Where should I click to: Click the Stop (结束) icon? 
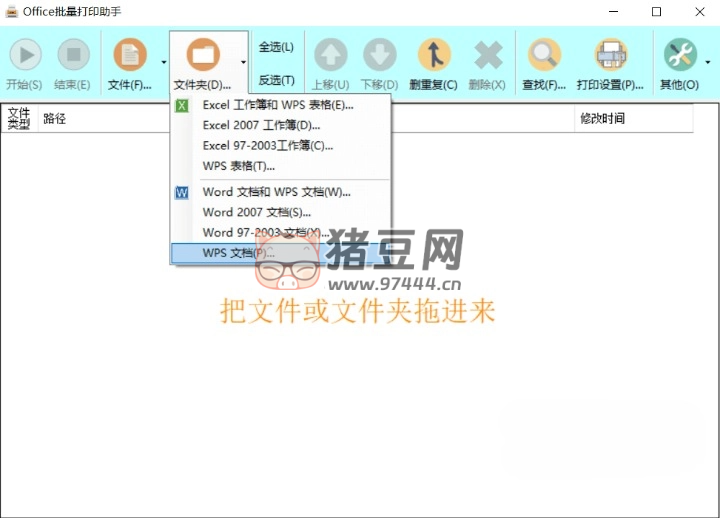coord(73,55)
